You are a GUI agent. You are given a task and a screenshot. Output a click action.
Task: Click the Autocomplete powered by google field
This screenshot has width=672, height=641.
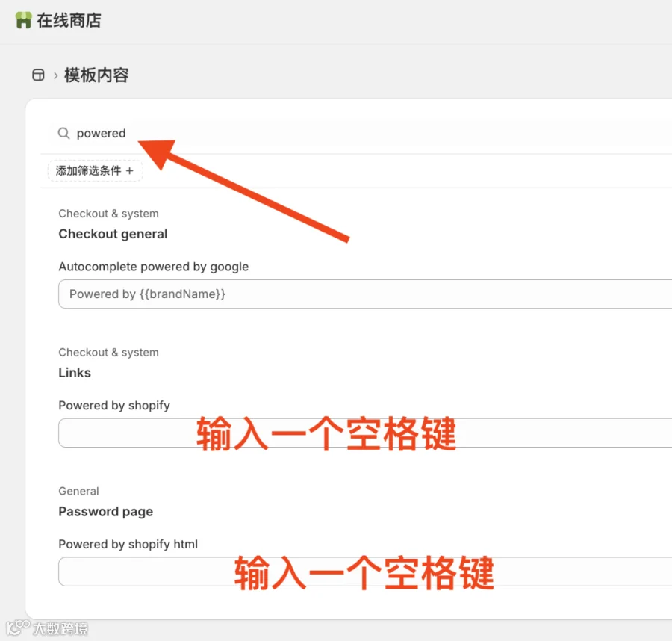[365, 294]
